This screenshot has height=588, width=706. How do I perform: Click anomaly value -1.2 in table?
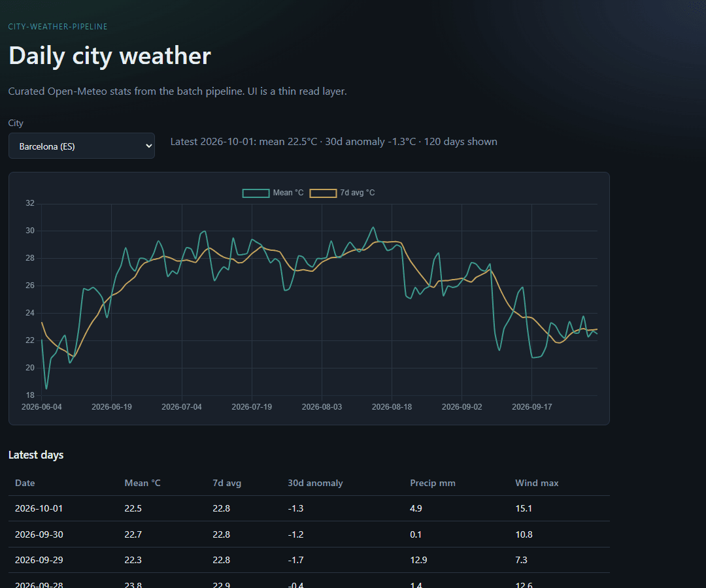tap(295, 534)
